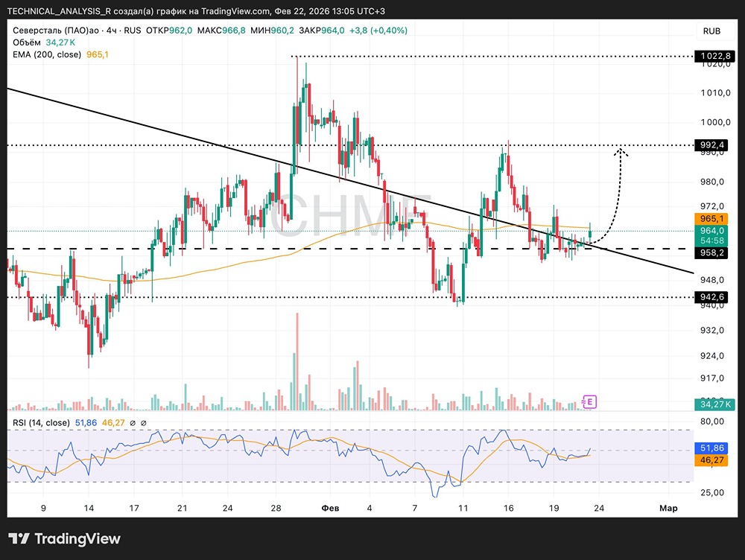This screenshot has width=745, height=560.
Task: Click the 1022,8 price level label
Action: coord(714,56)
